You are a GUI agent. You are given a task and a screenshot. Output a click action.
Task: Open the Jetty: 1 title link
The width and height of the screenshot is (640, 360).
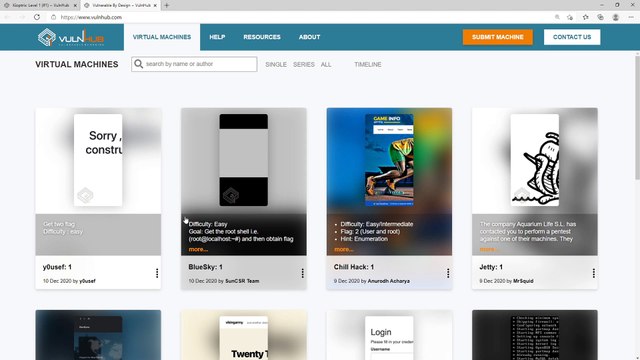pos(491,267)
